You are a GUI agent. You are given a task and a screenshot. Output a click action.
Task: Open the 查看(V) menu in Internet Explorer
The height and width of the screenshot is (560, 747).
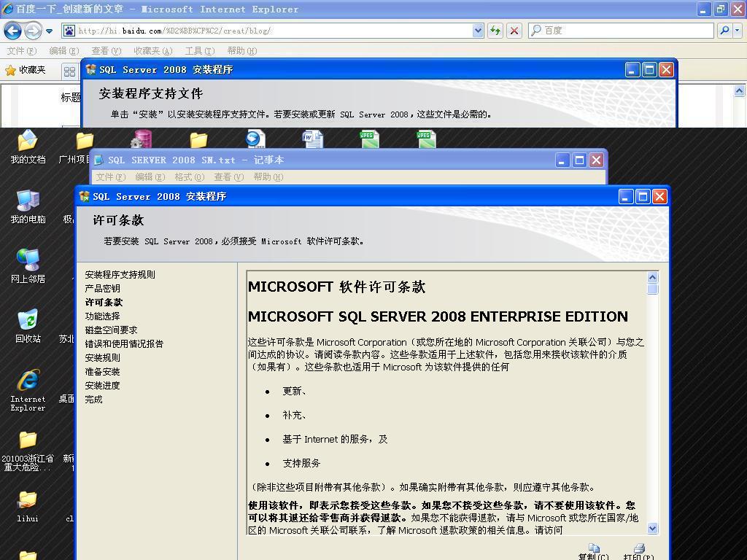coord(106,51)
